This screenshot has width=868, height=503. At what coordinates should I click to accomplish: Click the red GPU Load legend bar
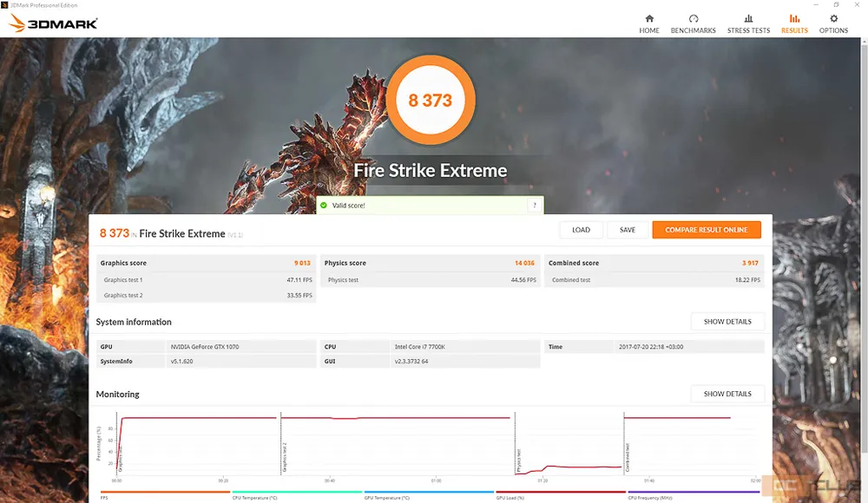tap(561, 493)
